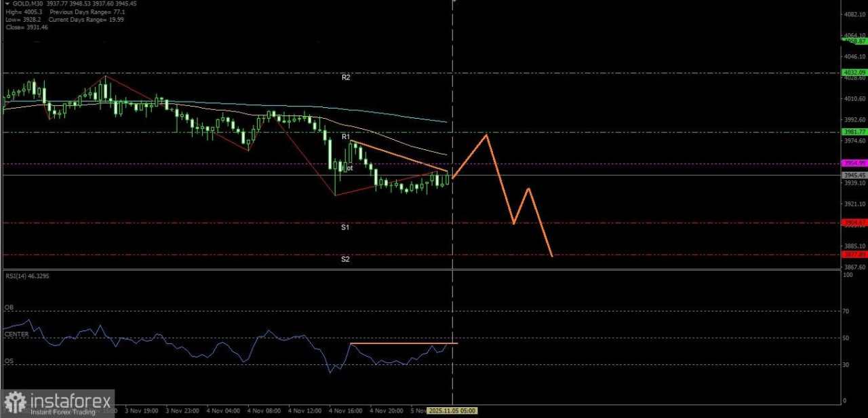Click the OS oversold level label

[x=9, y=362]
